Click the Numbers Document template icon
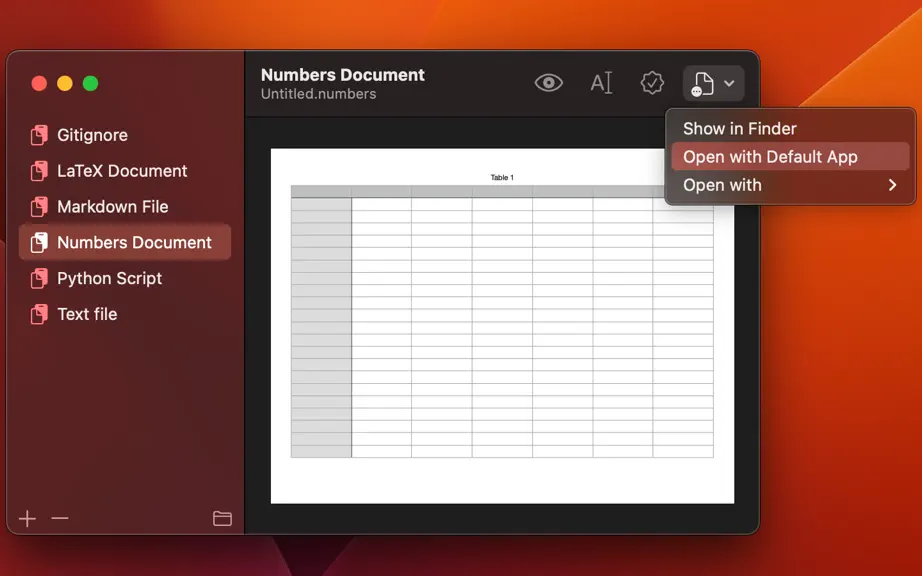 (39, 243)
